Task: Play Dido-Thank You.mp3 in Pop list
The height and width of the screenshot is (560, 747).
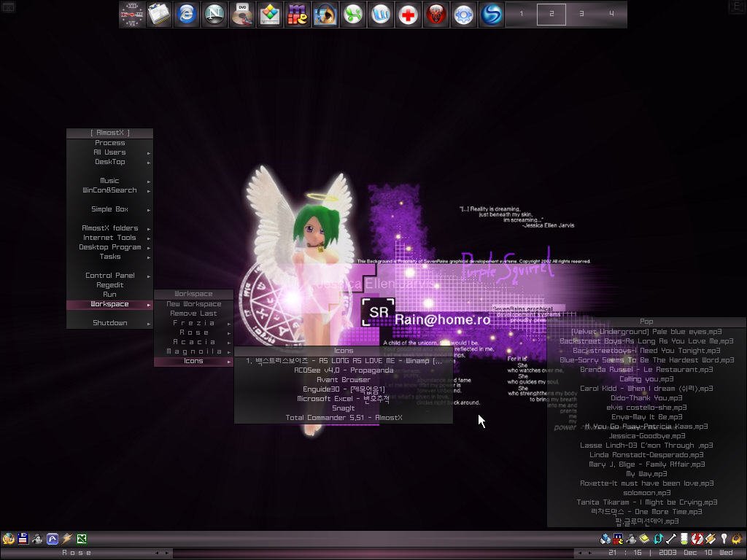Action: coord(646,398)
